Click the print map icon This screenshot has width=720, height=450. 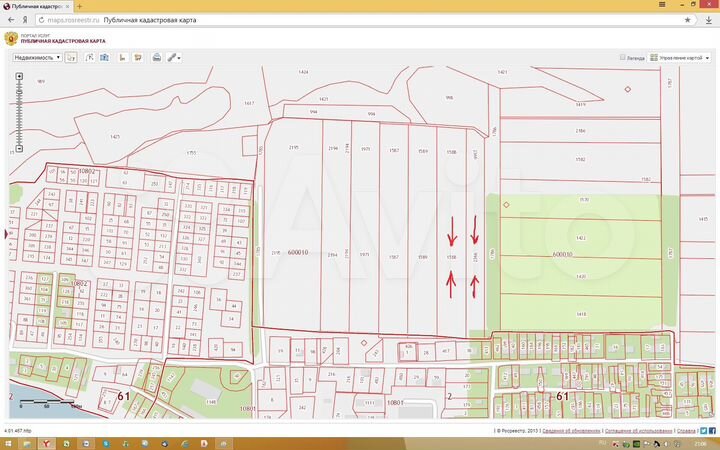click(x=157, y=57)
